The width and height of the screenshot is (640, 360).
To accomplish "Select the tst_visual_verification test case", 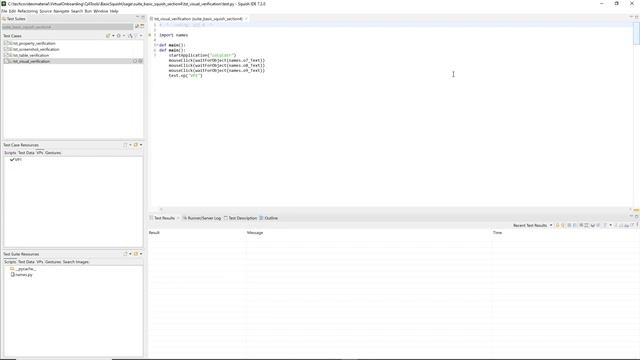I will tap(31, 61).
